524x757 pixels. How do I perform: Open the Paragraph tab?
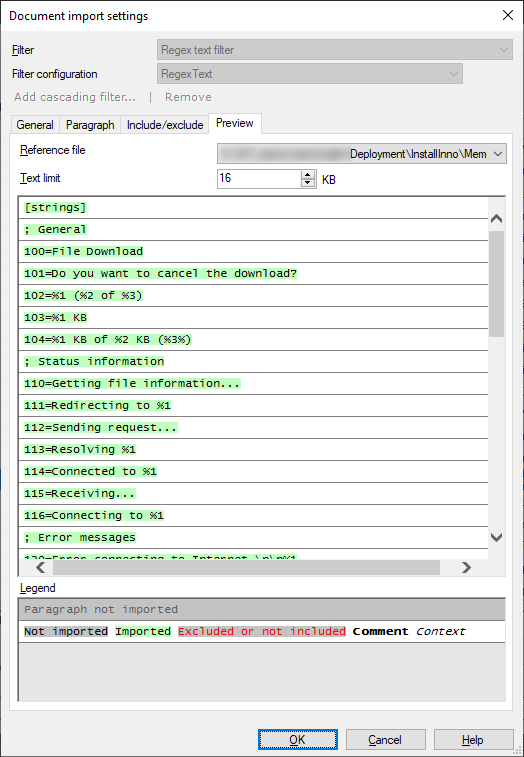tap(90, 125)
